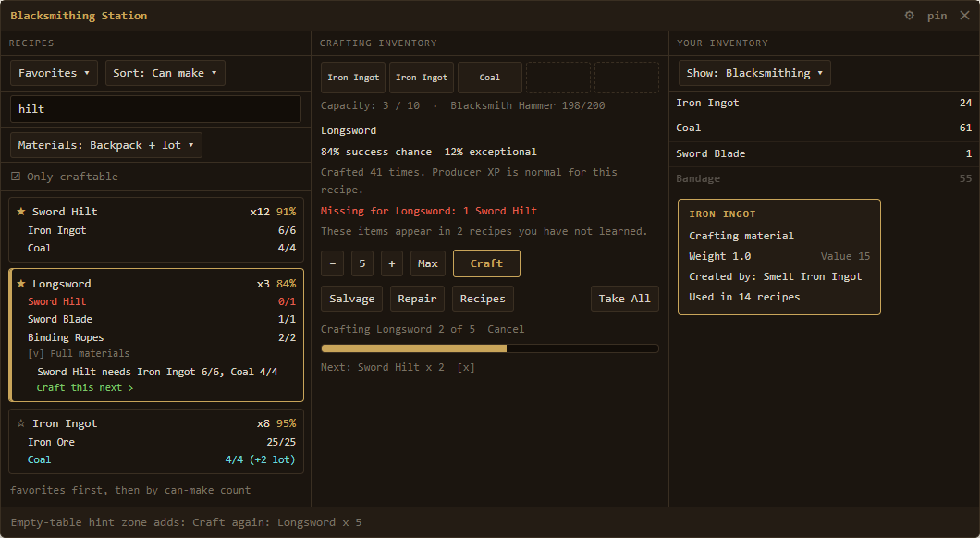Image resolution: width=980 pixels, height=538 pixels.
Task: Click the Iron Ore ingredient row
Action: coord(161,442)
